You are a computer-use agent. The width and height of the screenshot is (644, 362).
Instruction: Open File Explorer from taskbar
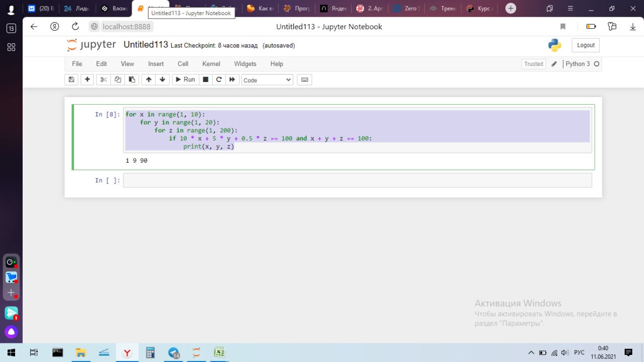[x=80, y=352]
